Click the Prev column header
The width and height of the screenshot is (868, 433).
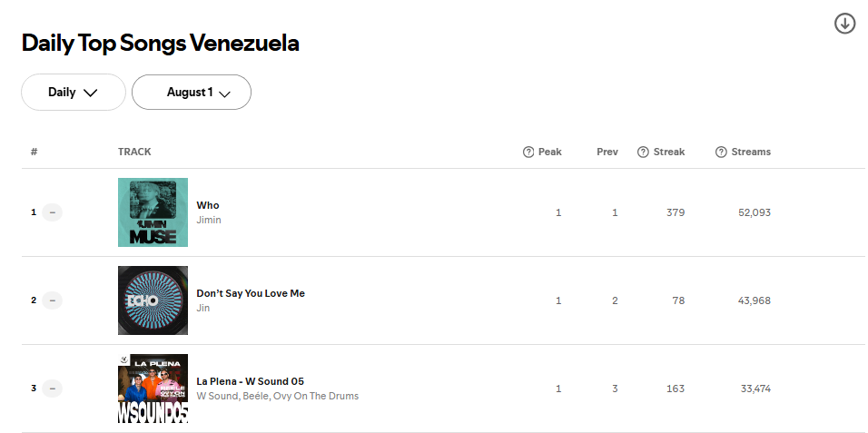click(x=607, y=152)
